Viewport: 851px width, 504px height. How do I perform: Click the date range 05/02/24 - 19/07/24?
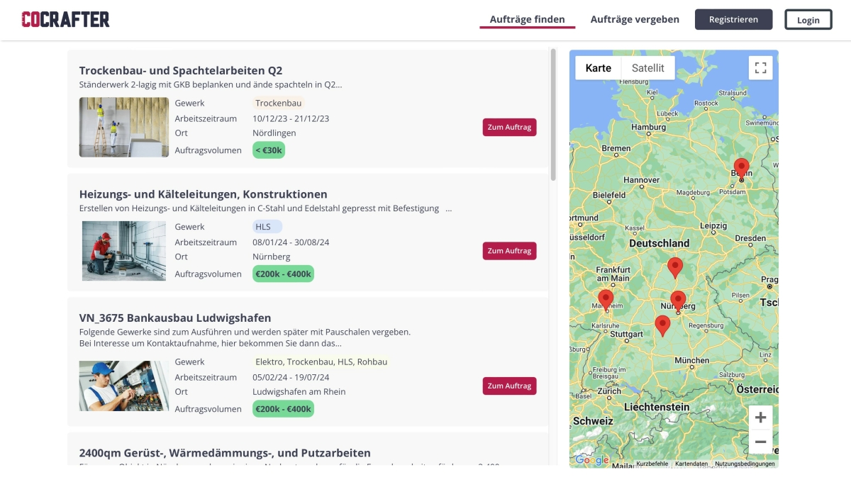[291, 377]
